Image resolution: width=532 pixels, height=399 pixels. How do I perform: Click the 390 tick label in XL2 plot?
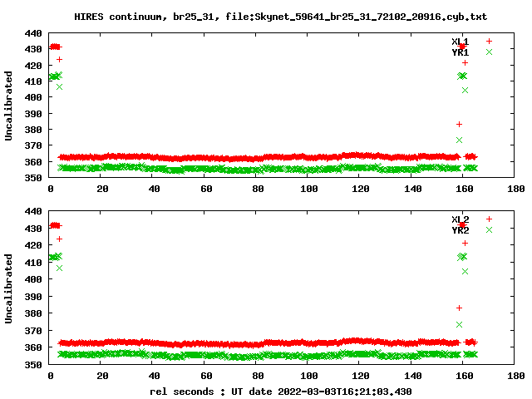click(x=33, y=297)
